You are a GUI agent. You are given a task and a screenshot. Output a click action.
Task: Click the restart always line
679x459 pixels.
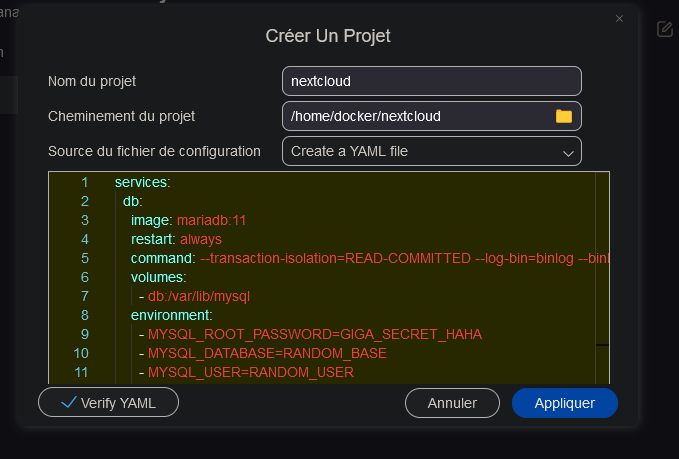coord(176,239)
